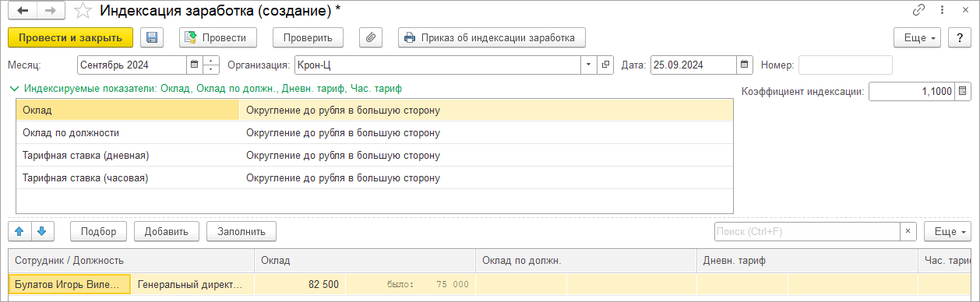The width and height of the screenshot is (980, 302).
Task: Focus the Дата field 25.09.2024
Action: [x=693, y=65]
